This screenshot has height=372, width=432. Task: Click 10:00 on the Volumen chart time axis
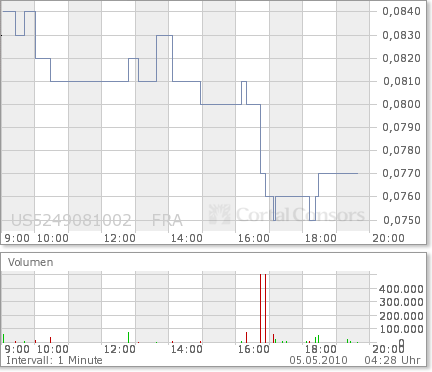click(x=53, y=349)
